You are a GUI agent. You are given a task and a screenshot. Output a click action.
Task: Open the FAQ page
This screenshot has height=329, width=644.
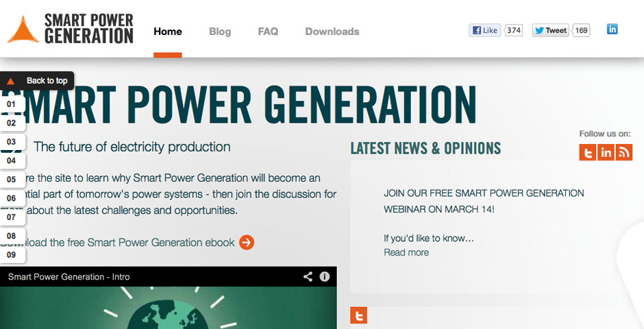click(x=268, y=32)
